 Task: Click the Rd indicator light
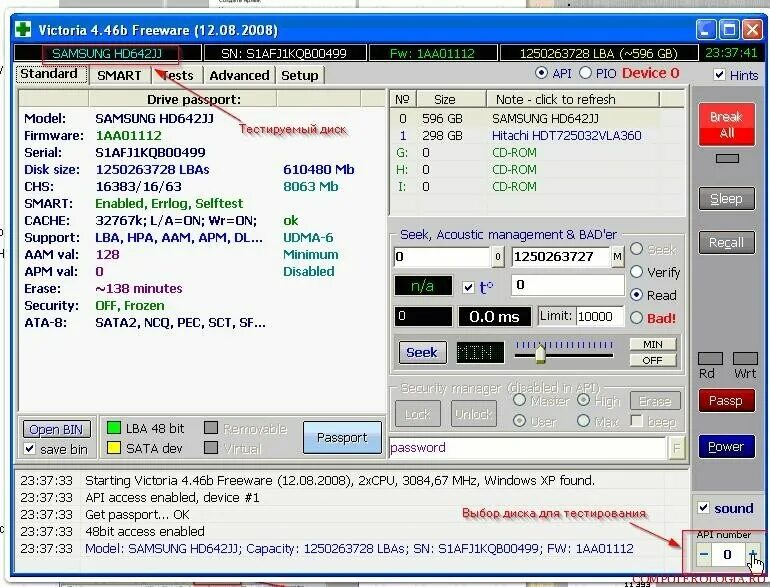710,359
